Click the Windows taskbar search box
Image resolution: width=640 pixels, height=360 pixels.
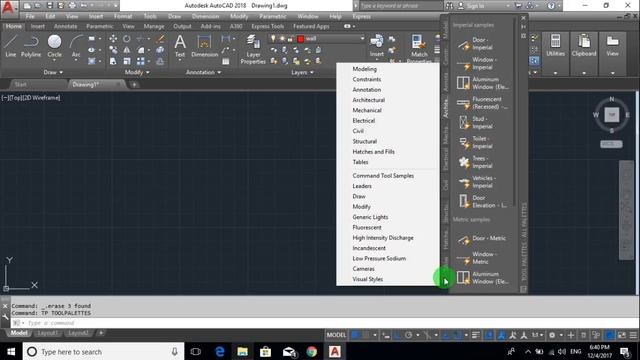coord(103,352)
